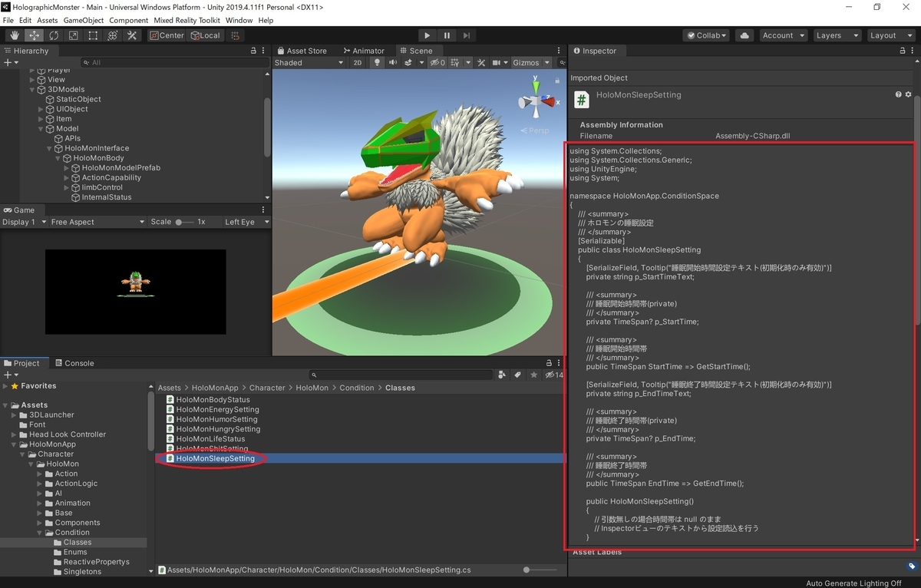Switch to the Console tab

click(74, 363)
